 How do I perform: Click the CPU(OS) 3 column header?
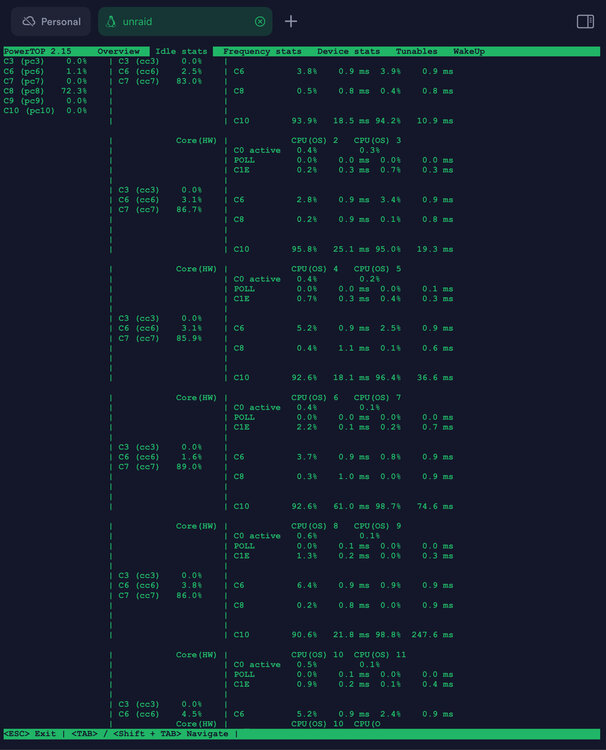pos(377,141)
